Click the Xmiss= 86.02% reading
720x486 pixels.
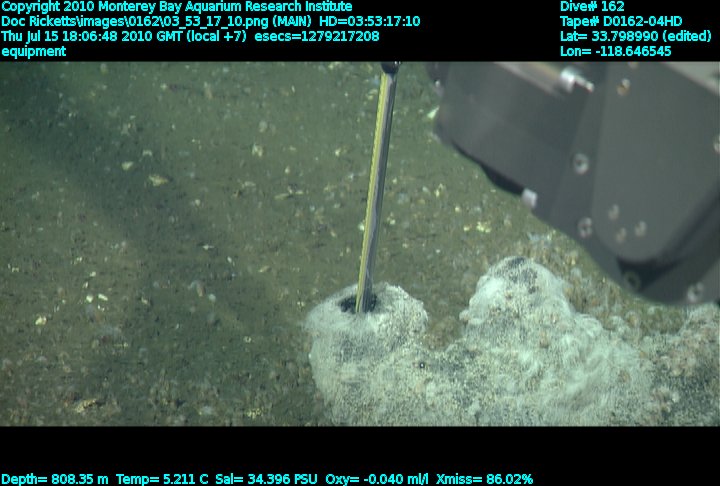pyautogui.click(x=484, y=479)
